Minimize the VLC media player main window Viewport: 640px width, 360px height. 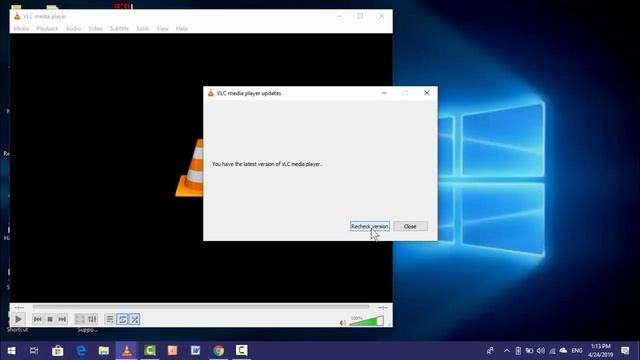point(339,16)
